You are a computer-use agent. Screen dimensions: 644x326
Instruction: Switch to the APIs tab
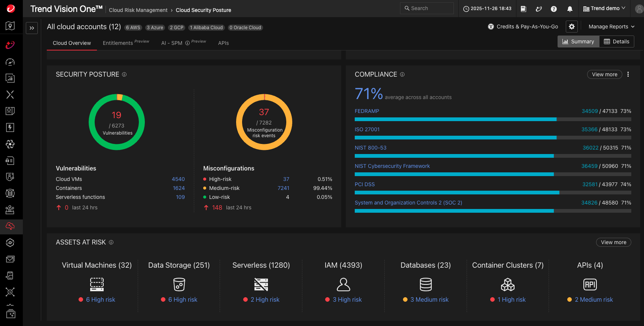223,43
